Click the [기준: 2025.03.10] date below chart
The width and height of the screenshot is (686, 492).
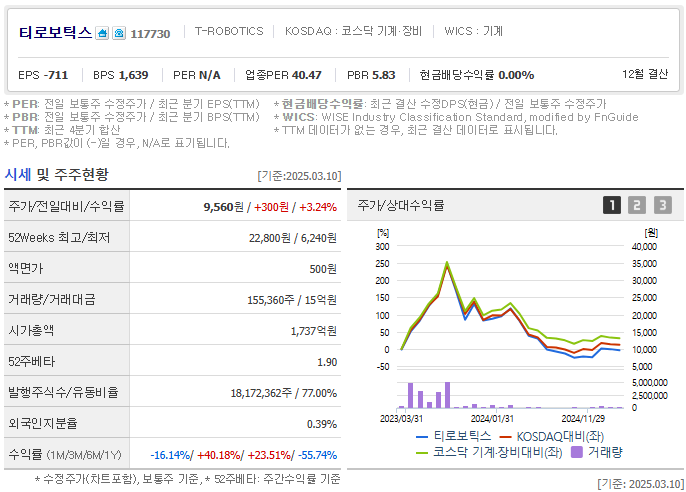(x=640, y=484)
